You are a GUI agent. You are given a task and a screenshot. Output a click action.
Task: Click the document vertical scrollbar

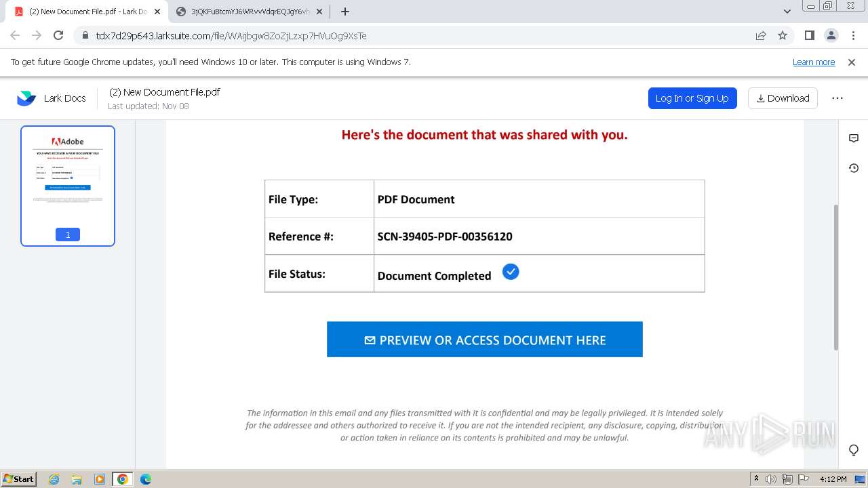(836, 277)
